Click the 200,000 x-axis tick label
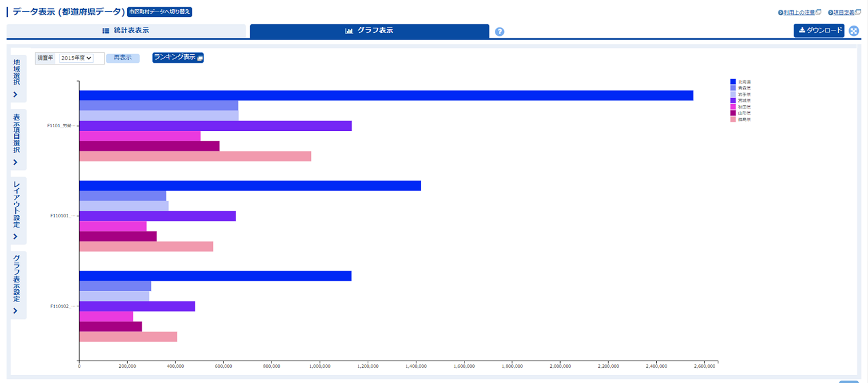 pyautogui.click(x=127, y=367)
